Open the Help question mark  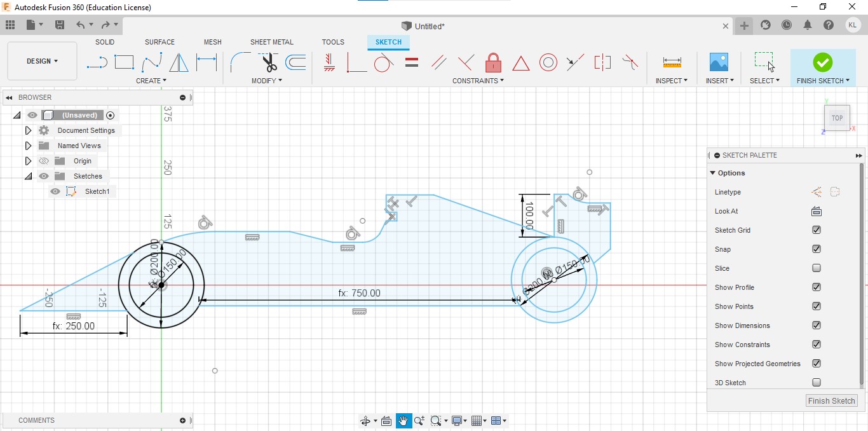click(829, 25)
